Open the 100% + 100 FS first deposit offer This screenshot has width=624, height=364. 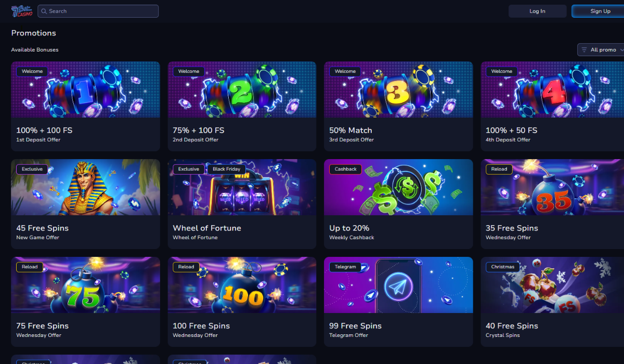pyautogui.click(x=85, y=106)
